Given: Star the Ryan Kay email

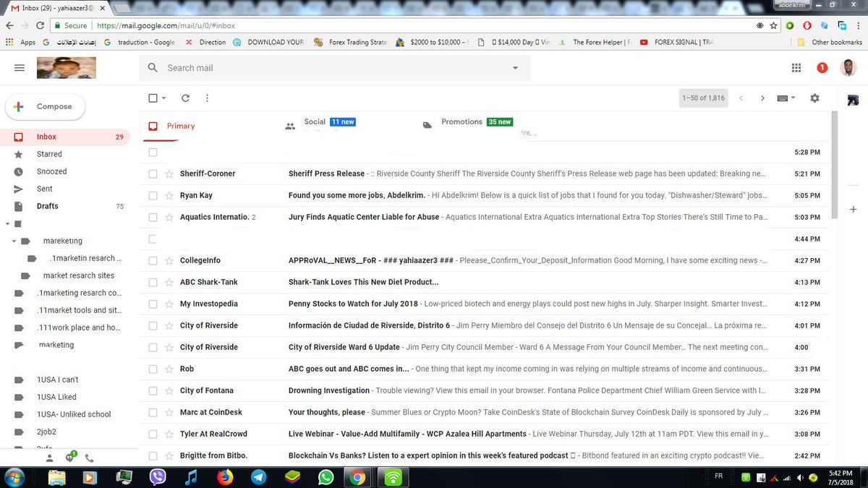Looking at the screenshot, I should pos(169,195).
